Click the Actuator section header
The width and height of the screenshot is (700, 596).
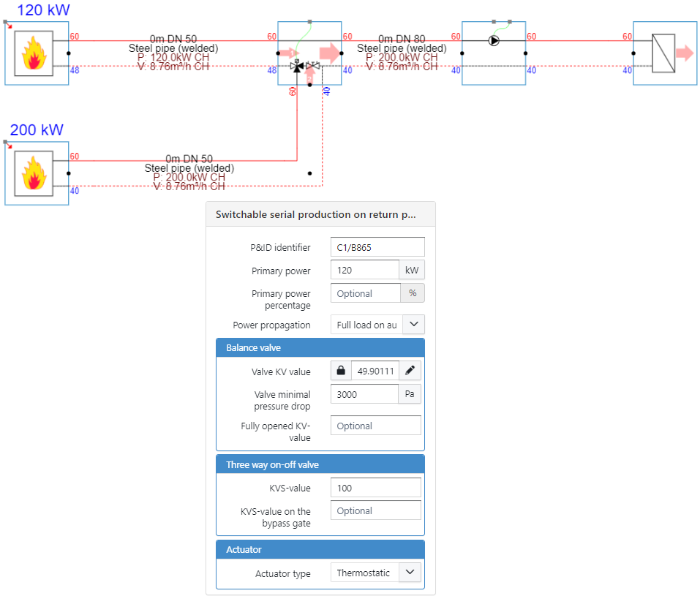320,549
